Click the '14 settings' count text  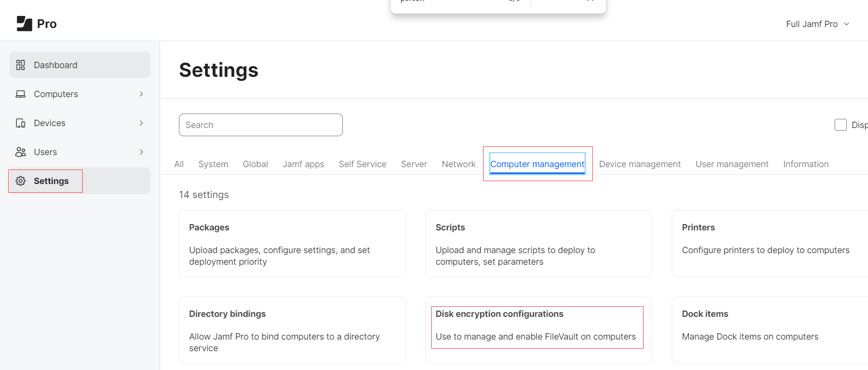(204, 195)
